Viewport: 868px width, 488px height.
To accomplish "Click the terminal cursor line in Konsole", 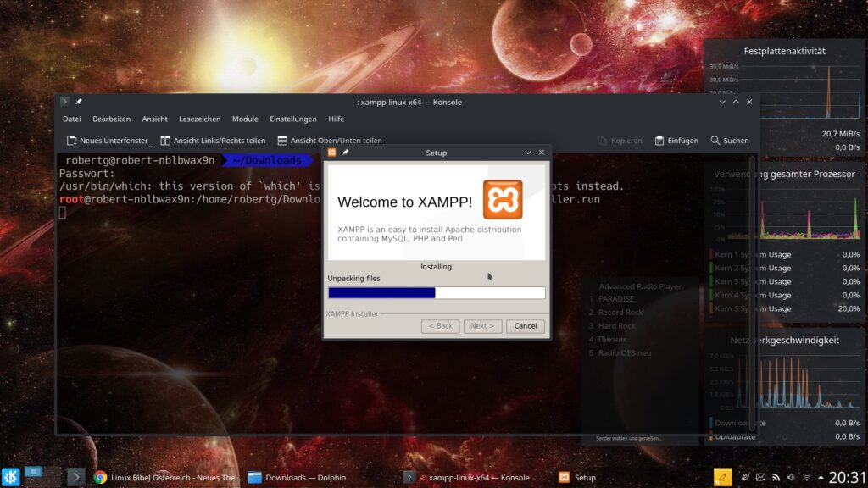I will point(63,213).
